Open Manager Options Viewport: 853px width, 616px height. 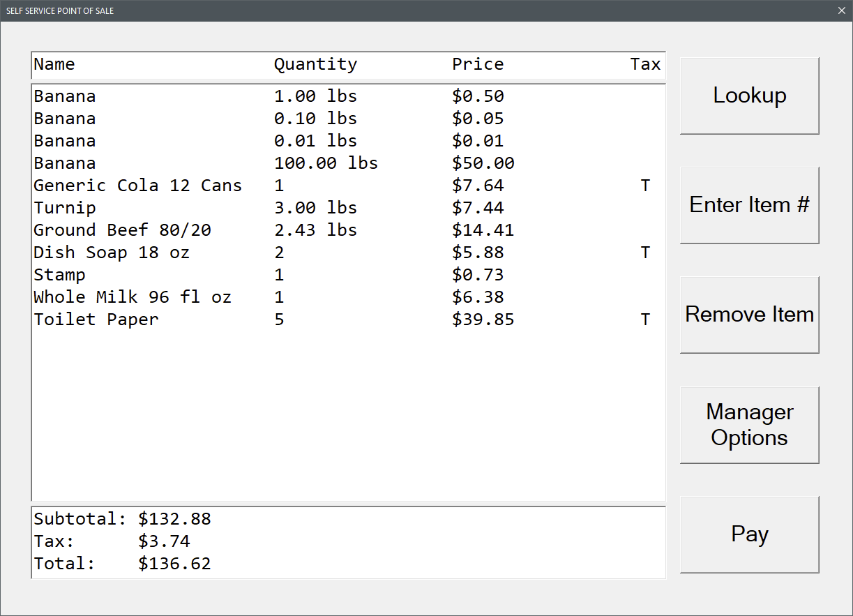[x=749, y=425]
